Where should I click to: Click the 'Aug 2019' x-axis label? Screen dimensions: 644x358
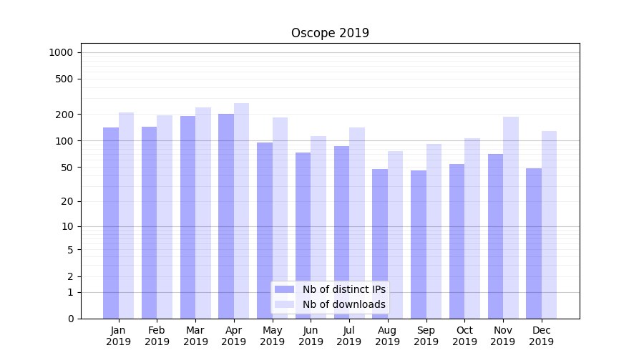(388, 336)
